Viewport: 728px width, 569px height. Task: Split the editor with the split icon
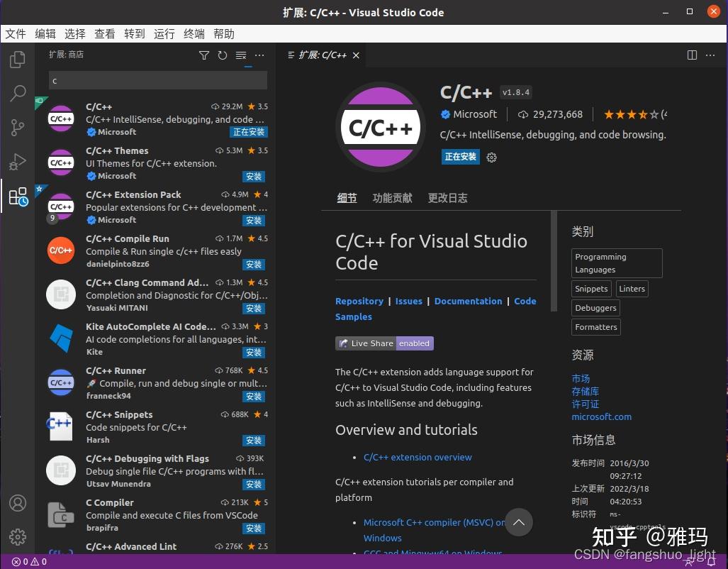[x=692, y=55]
